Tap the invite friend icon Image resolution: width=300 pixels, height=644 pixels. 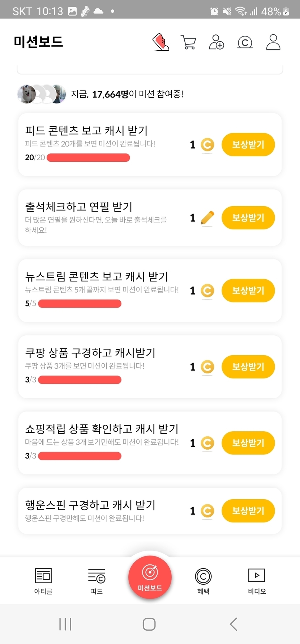[x=216, y=42]
